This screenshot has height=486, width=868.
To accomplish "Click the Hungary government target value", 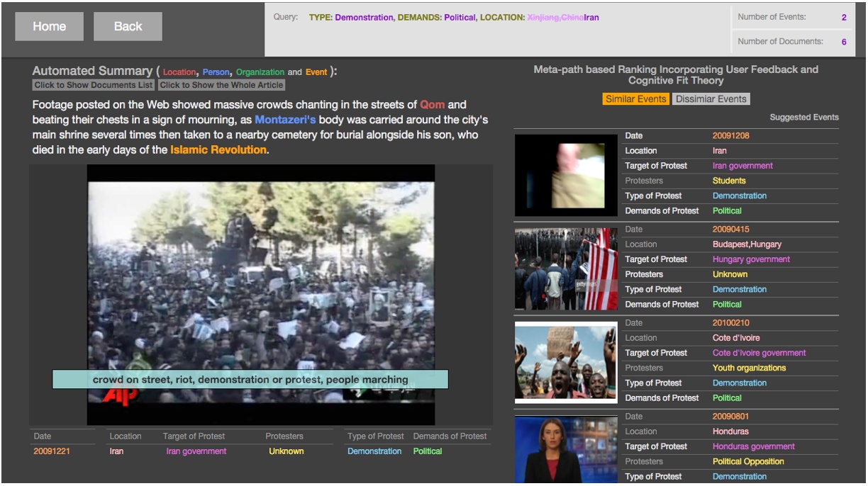I will click(750, 259).
